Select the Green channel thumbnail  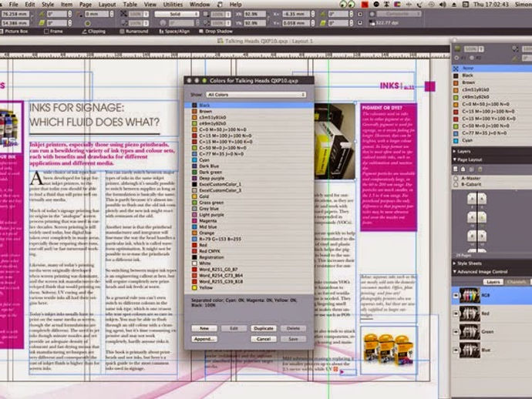click(x=470, y=332)
